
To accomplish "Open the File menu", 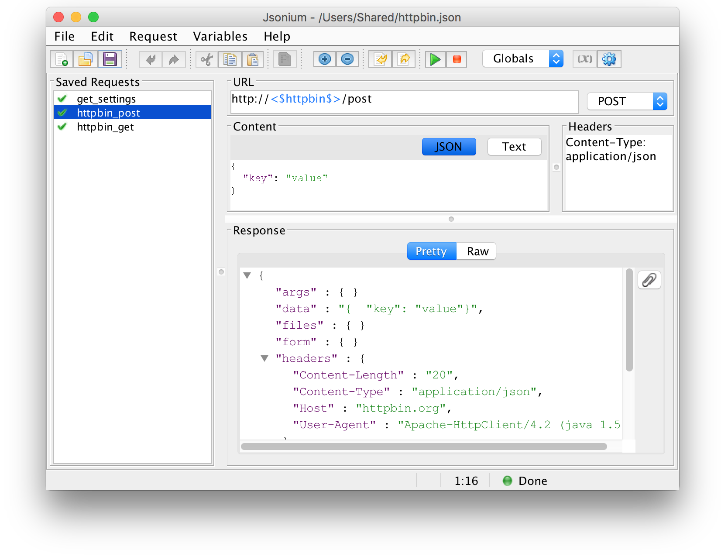I will point(65,36).
